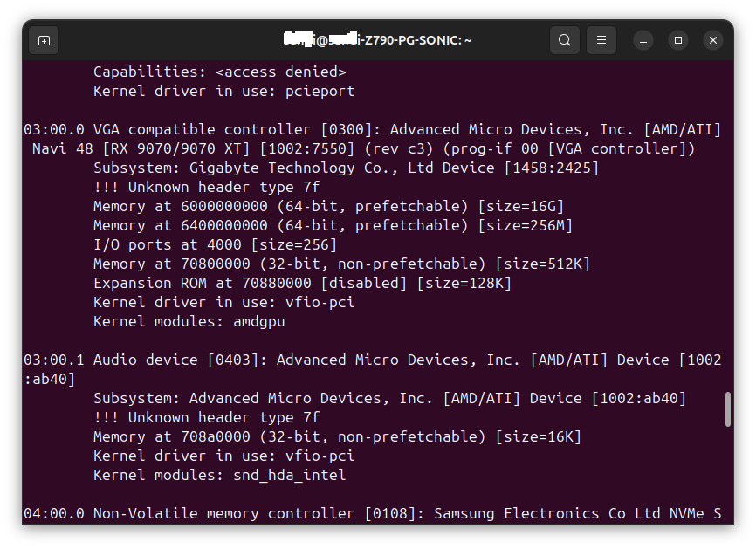Click 'Kernel driver in use: vfio-pci' above snd_hda_intel
The width and height of the screenshot is (756, 549).
point(223,456)
